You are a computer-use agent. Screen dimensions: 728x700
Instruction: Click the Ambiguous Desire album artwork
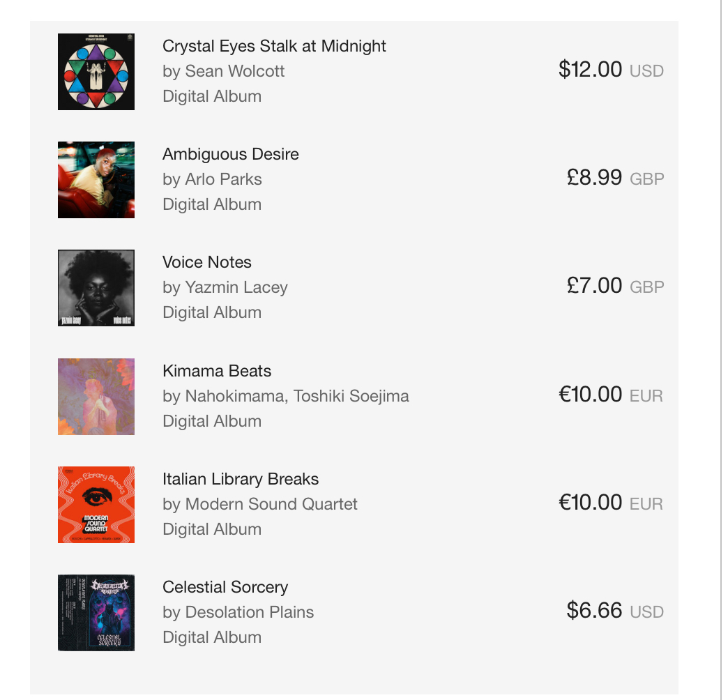tap(96, 180)
